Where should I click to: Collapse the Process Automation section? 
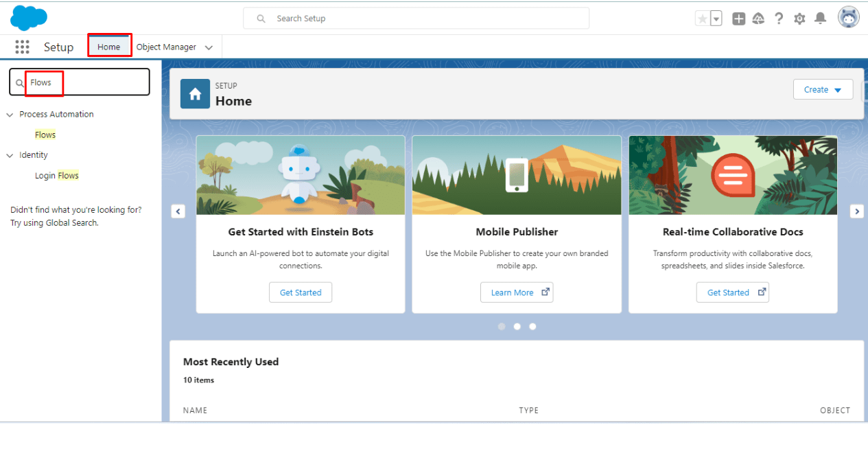[10, 115]
